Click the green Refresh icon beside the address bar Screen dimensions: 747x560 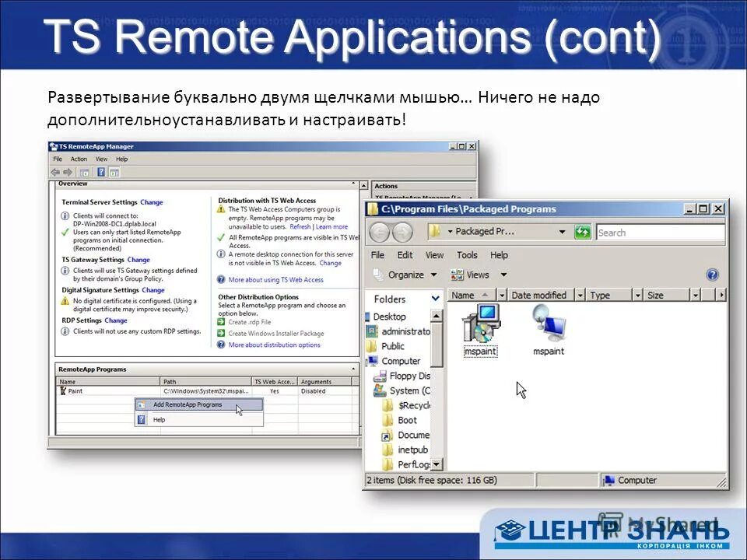pyautogui.click(x=582, y=232)
